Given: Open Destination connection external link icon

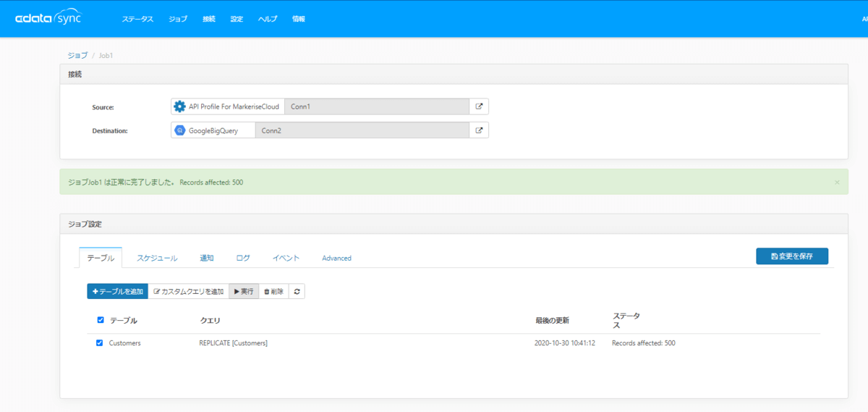Looking at the screenshot, I should (479, 130).
